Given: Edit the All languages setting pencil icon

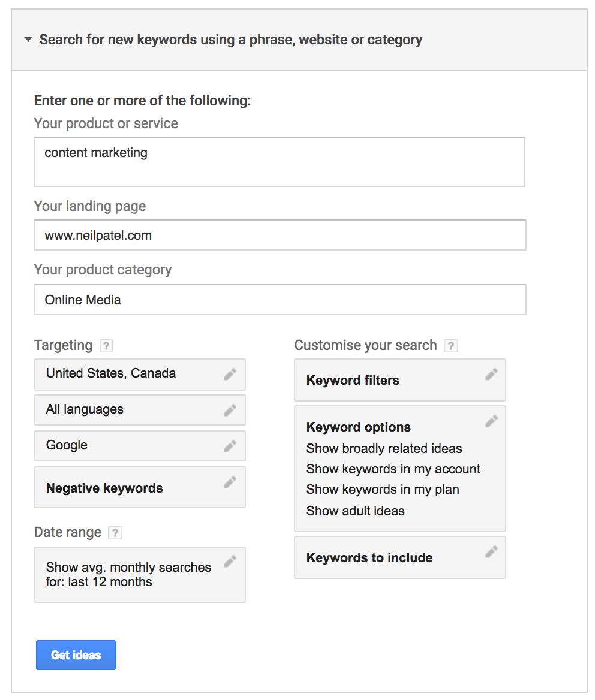Looking at the screenshot, I should point(230,411).
